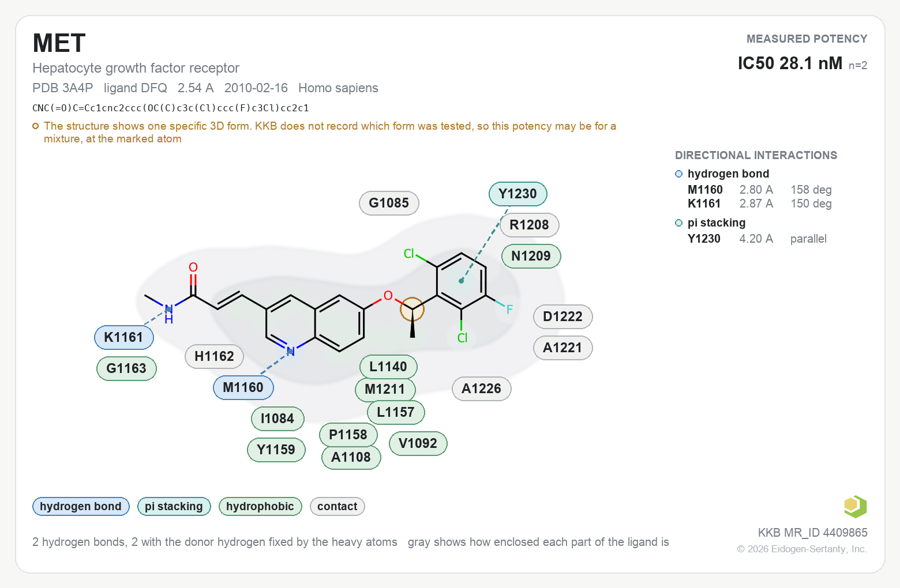Click the A1221 contact residue label
Screen dimensions: 900x588
563,348
